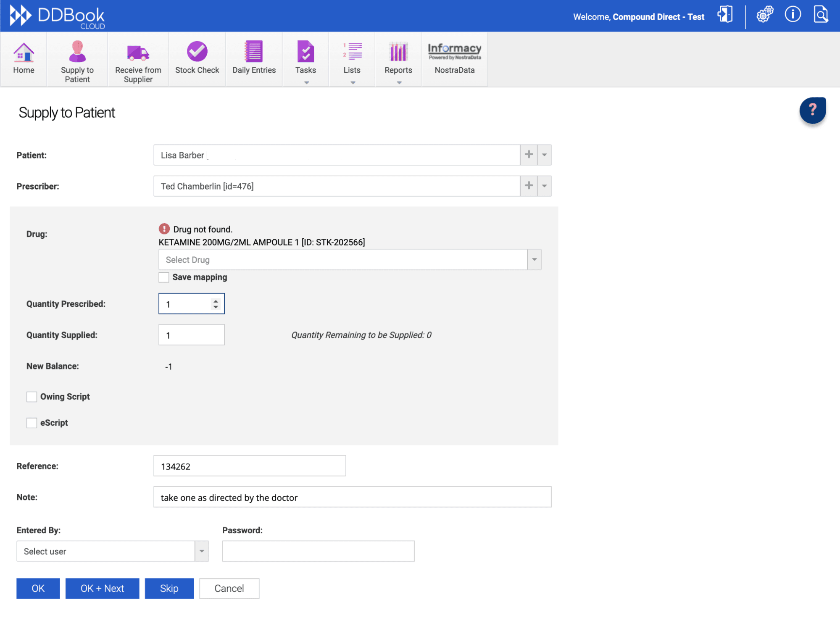Enable the Owing Script checkbox
Image resolution: width=840 pixels, height=630 pixels.
32,397
